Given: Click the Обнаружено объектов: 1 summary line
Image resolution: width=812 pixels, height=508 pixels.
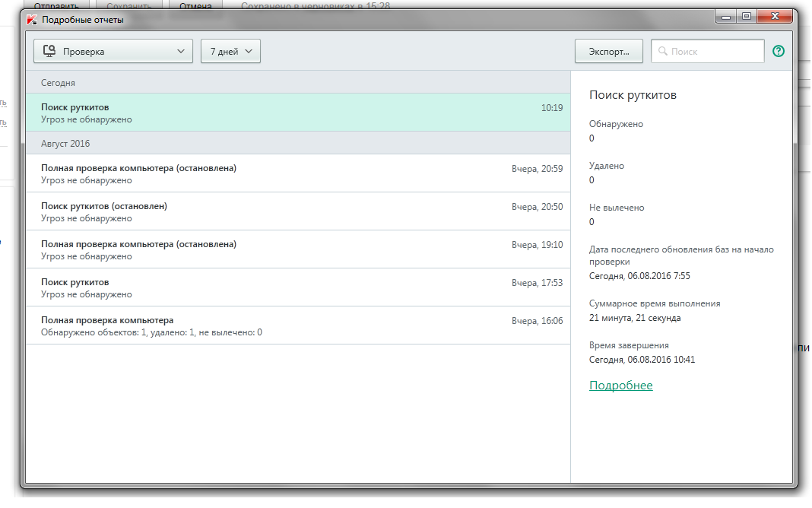Looking at the screenshot, I should (x=152, y=332).
